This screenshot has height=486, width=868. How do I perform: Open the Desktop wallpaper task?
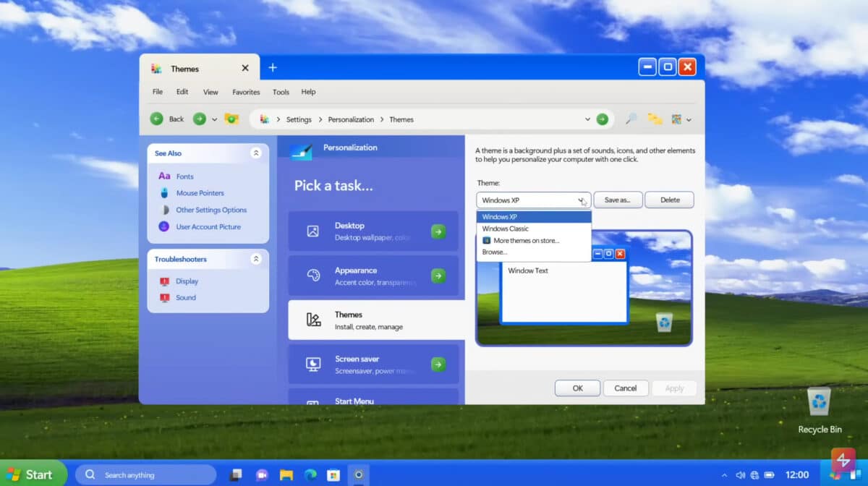point(373,232)
